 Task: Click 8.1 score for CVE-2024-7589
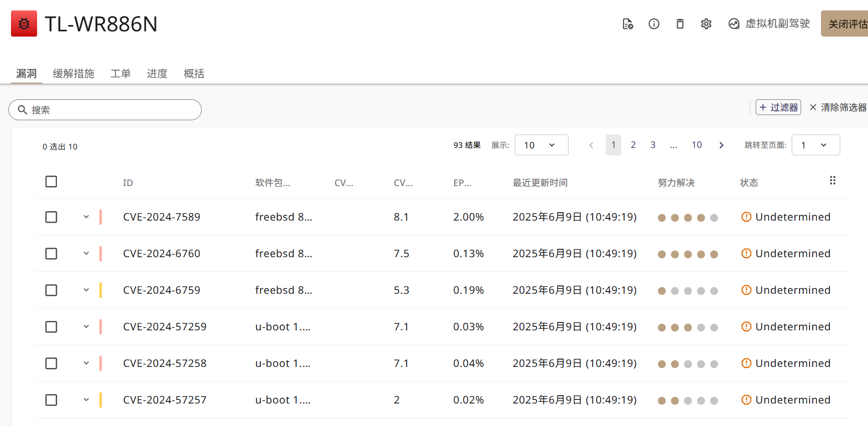401,217
